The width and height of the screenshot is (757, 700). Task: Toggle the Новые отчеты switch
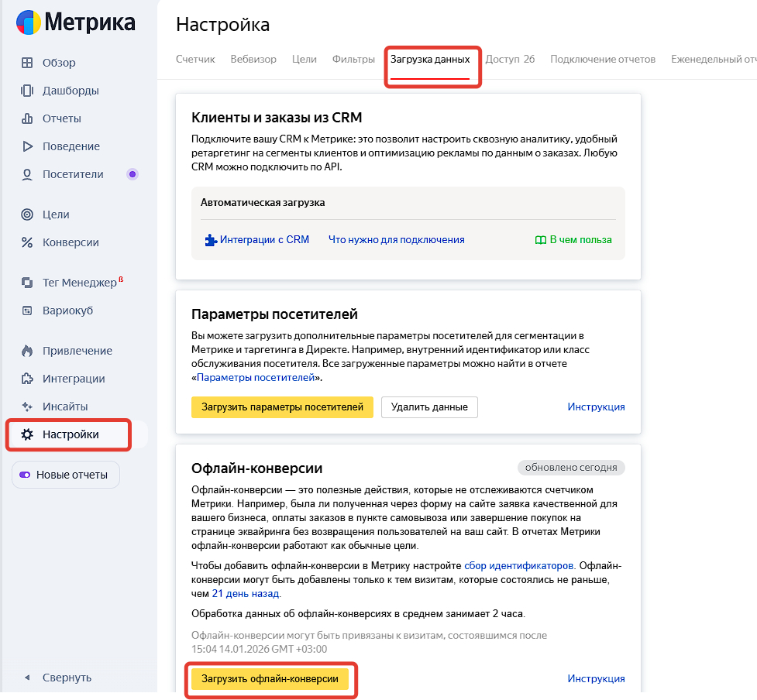(25, 475)
